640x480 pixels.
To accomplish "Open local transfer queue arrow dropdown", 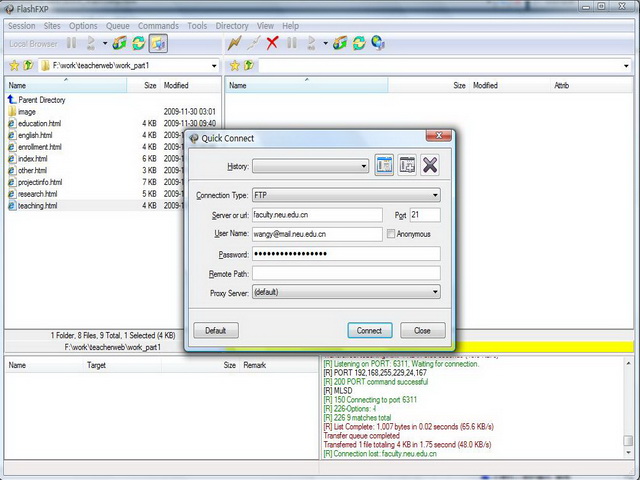I will (105, 43).
